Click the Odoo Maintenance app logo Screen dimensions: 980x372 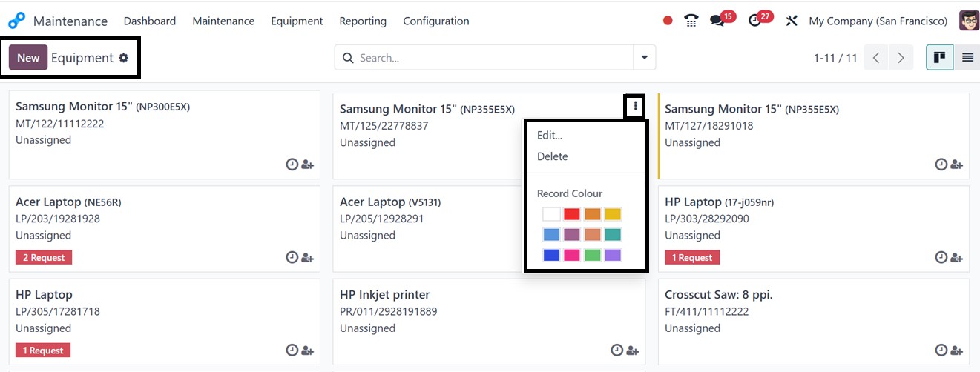coord(16,21)
